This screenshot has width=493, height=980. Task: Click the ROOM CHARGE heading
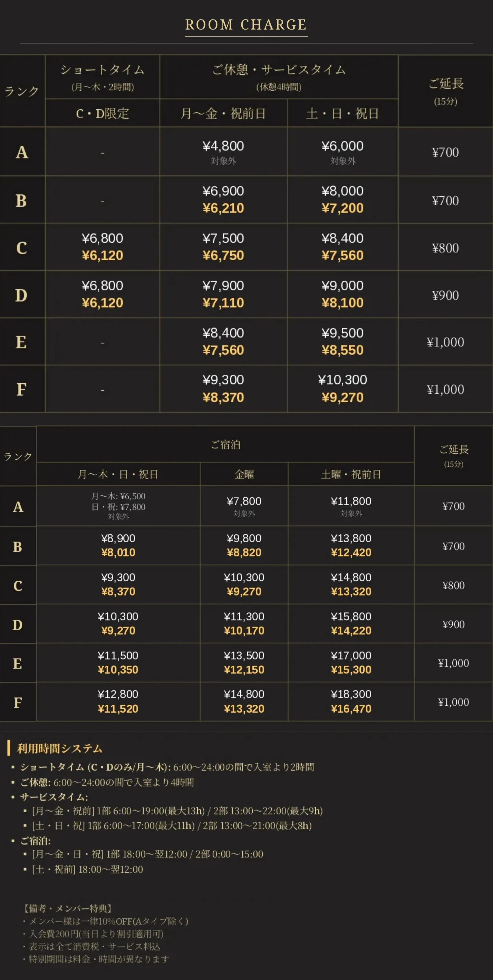pos(246,25)
